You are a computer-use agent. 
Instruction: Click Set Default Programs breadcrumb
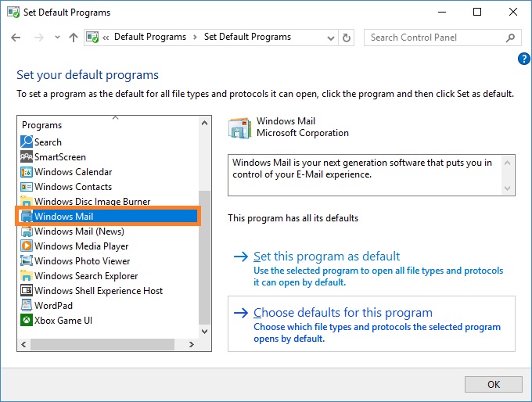point(247,37)
